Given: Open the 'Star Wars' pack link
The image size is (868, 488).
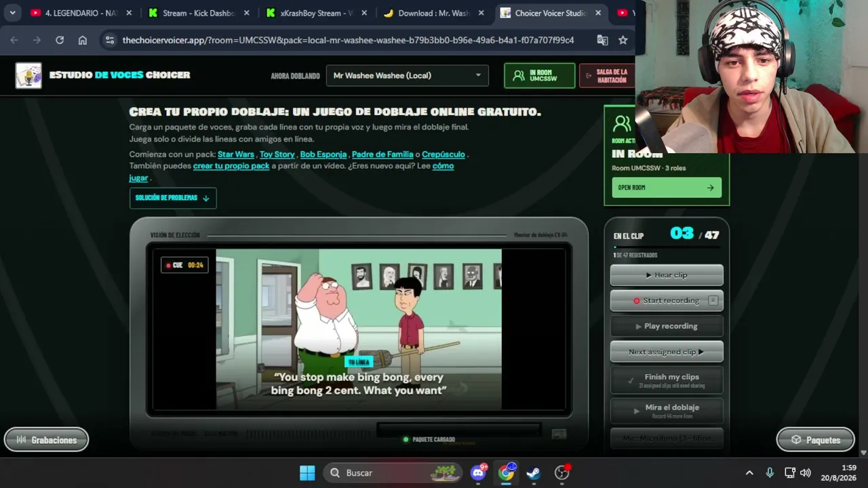Looking at the screenshot, I should click(236, 155).
